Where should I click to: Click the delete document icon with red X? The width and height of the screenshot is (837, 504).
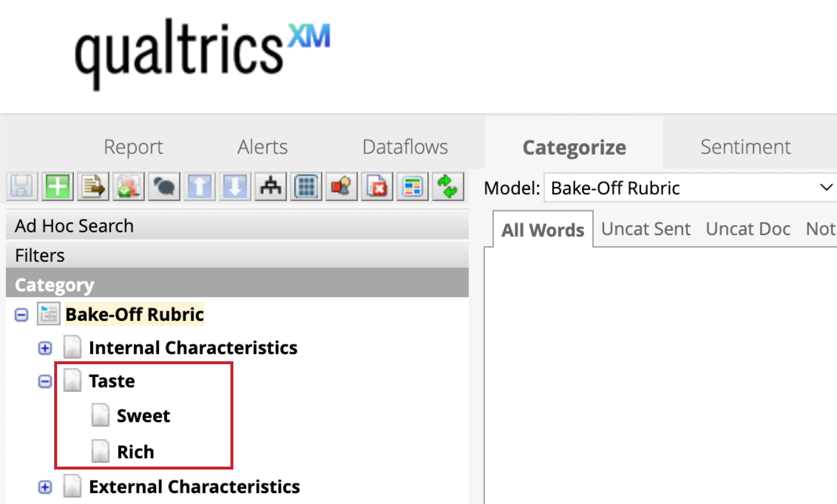(376, 186)
